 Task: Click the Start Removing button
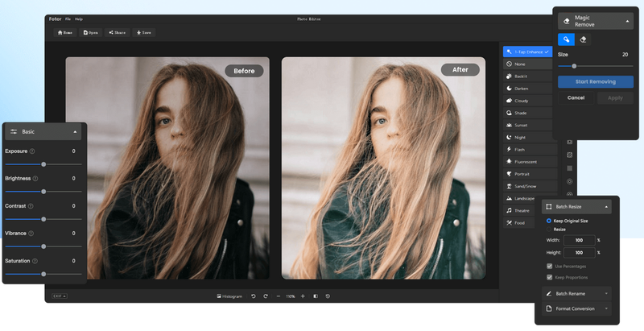(x=595, y=81)
